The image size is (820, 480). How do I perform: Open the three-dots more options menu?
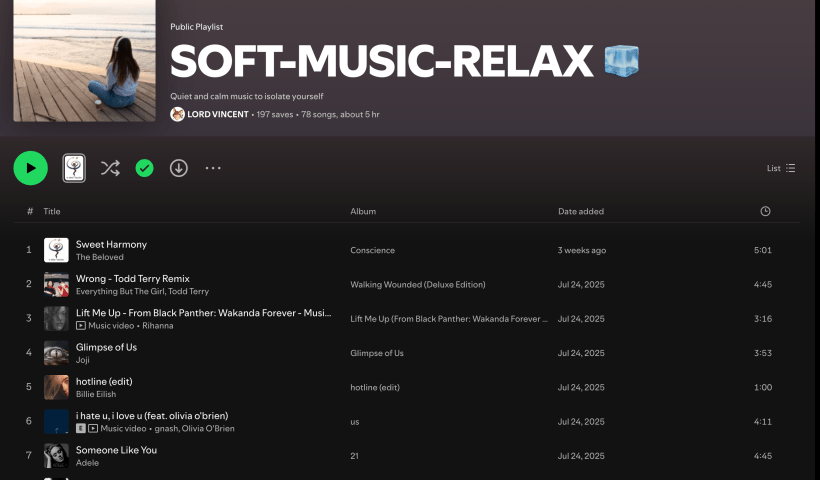pos(213,168)
